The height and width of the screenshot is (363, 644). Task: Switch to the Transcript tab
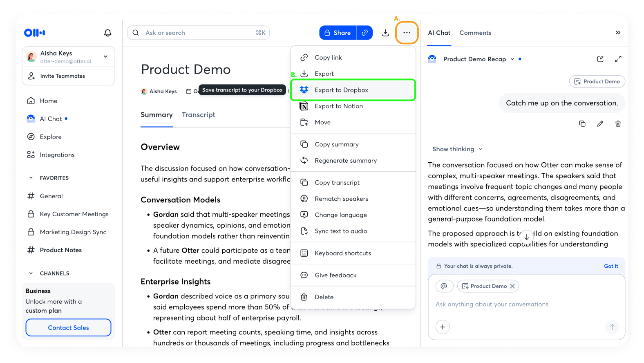pyautogui.click(x=199, y=115)
